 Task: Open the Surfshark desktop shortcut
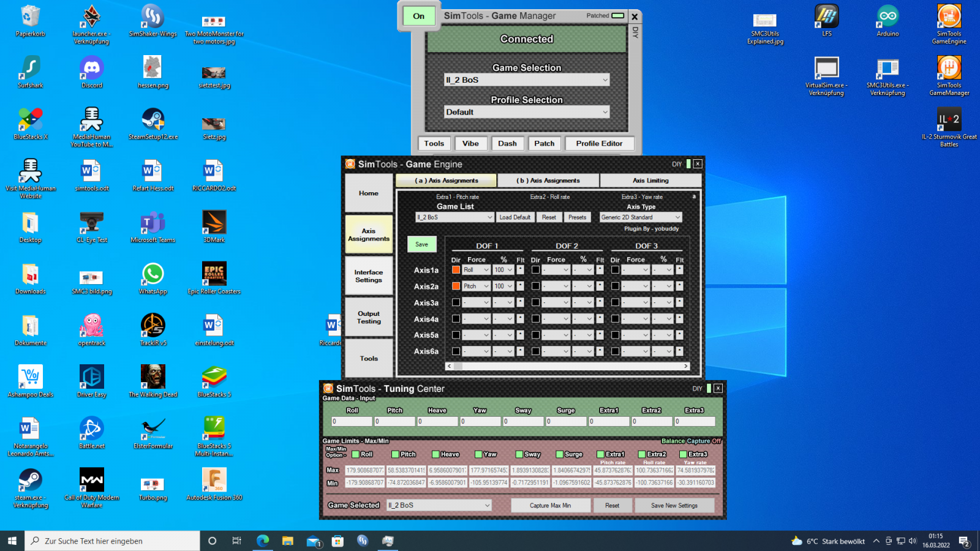pyautogui.click(x=31, y=72)
